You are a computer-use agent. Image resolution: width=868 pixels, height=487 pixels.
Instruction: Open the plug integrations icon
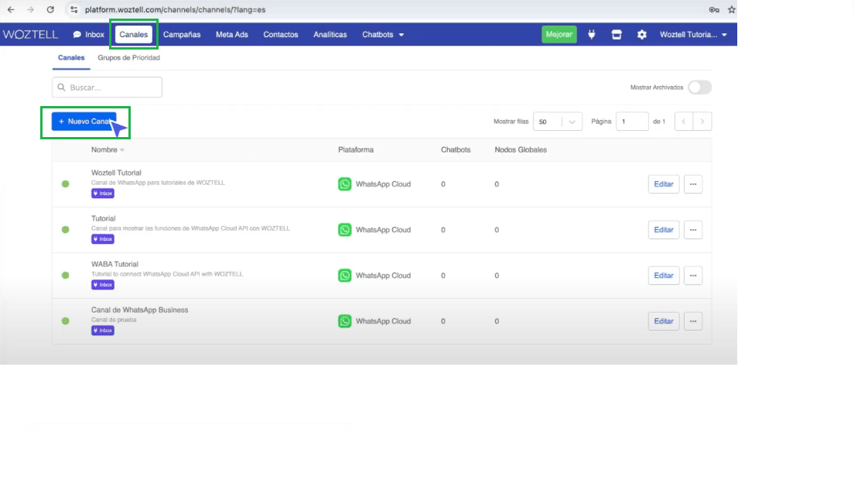pyautogui.click(x=592, y=34)
